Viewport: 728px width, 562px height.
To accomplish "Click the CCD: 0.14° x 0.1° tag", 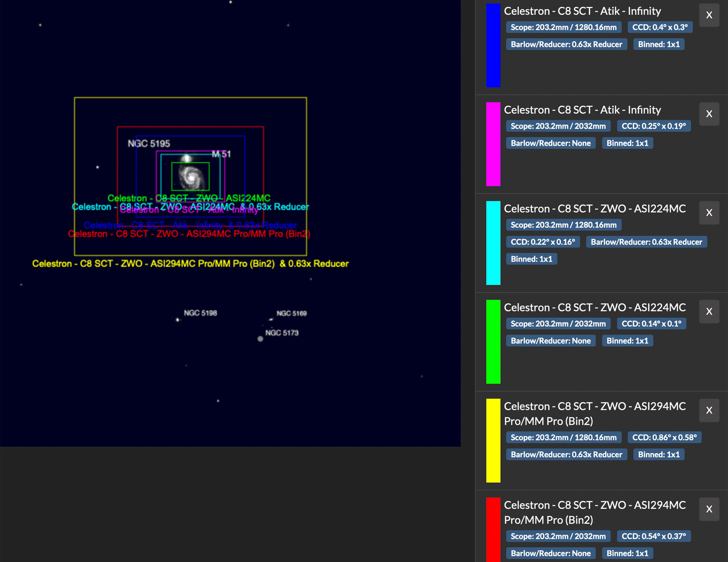I will (x=652, y=324).
